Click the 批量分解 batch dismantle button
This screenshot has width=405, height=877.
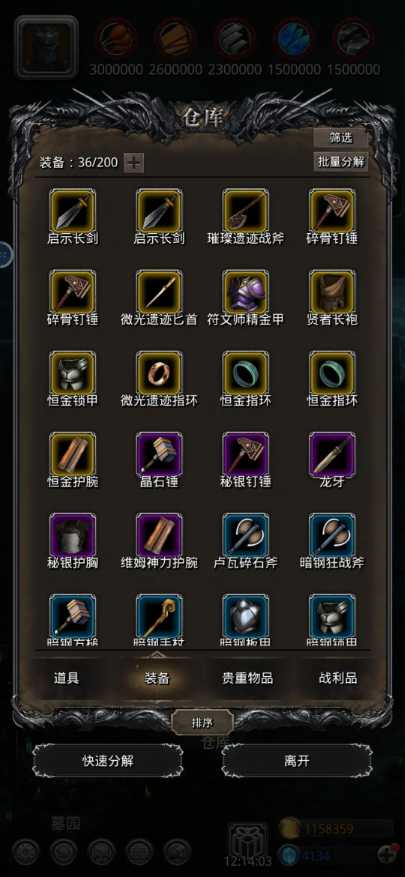click(x=340, y=162)
